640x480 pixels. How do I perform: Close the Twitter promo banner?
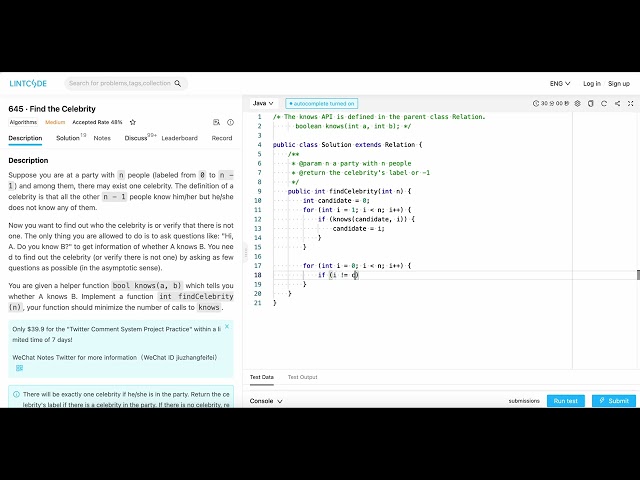pos(227,327)
